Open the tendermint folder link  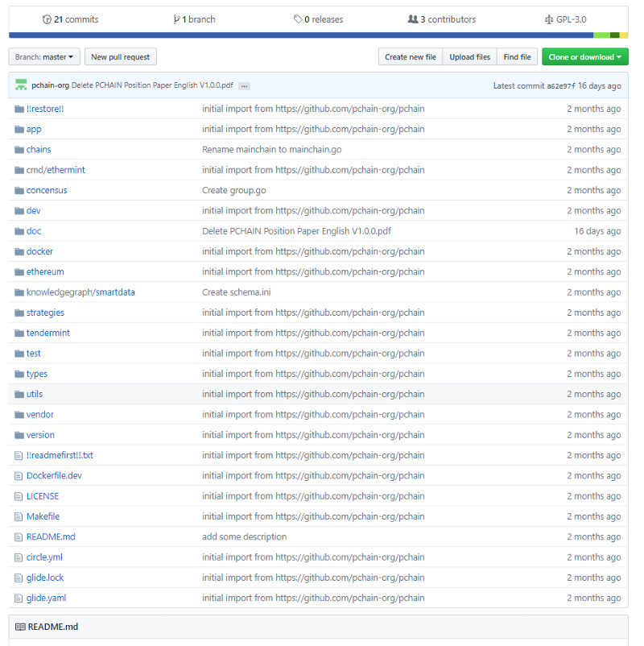coord(48,333)
